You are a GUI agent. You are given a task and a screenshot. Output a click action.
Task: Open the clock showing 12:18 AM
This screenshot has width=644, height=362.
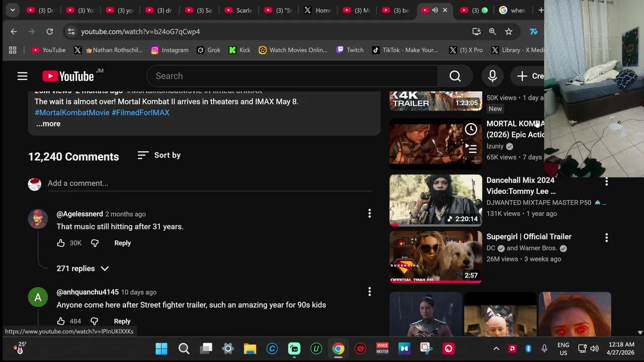(x=621, y=348)
